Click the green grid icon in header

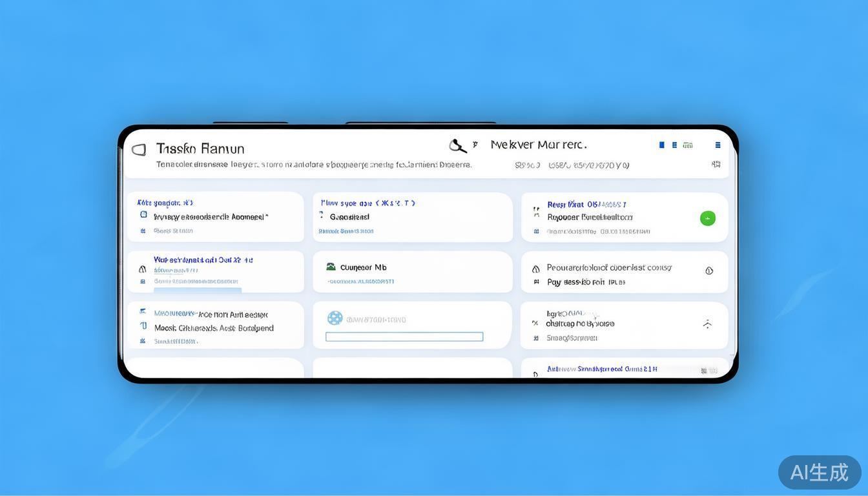click(x=688, y=145)
